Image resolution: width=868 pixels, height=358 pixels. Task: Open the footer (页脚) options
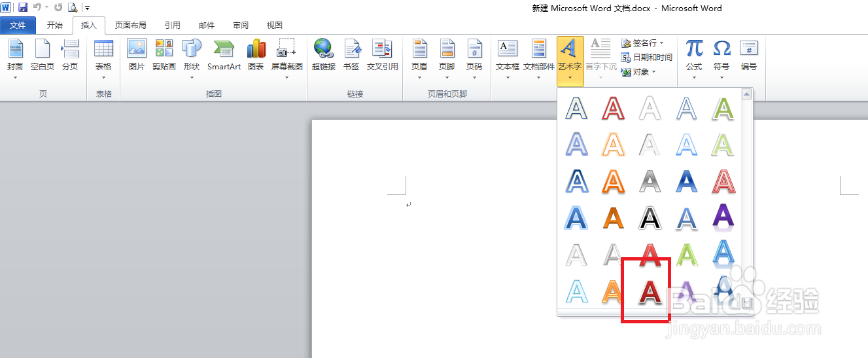coord(447,59)
